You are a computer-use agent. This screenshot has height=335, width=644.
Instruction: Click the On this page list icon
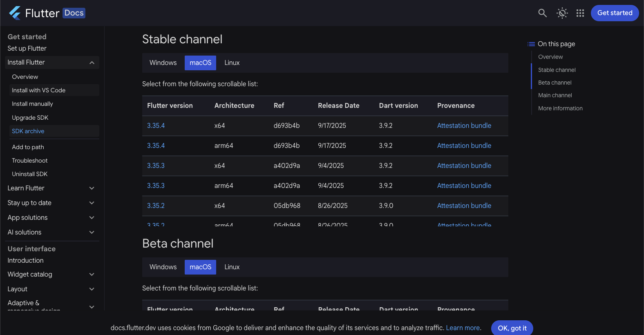(x=531, y=44)
